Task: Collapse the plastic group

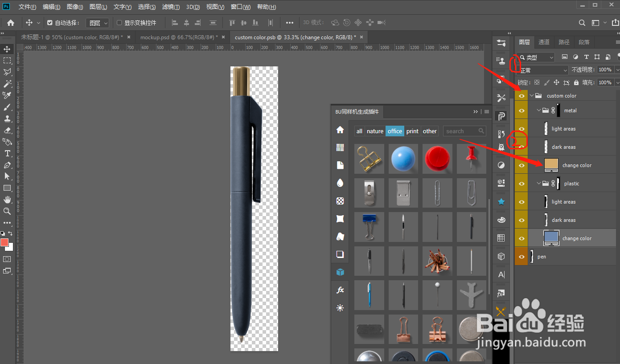Action: click(x=539, y=184)
